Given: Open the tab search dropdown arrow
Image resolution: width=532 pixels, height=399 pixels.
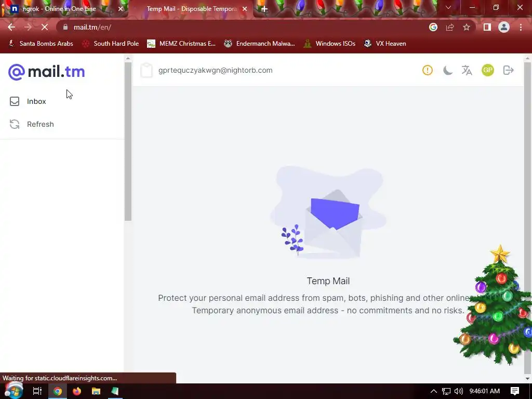Looking at the screenshot, I should click(448, 7).
